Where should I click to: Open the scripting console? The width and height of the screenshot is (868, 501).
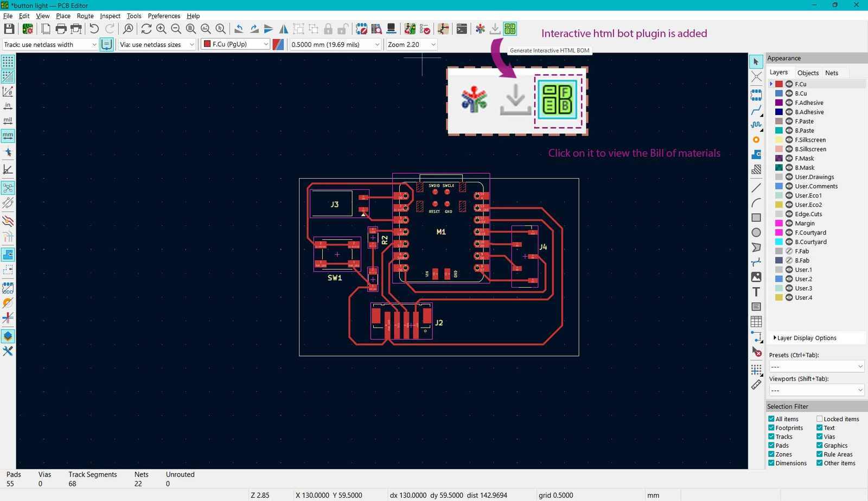tap(462, 29)
